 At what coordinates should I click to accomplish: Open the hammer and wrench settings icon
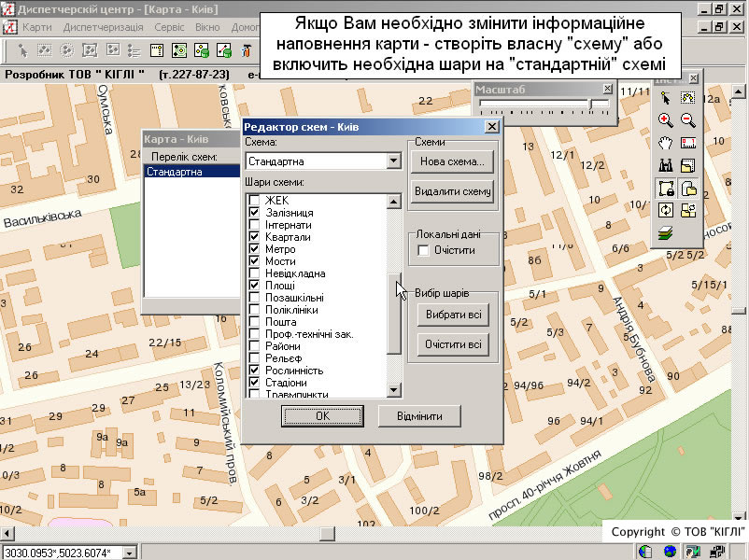tap(246, 50)
